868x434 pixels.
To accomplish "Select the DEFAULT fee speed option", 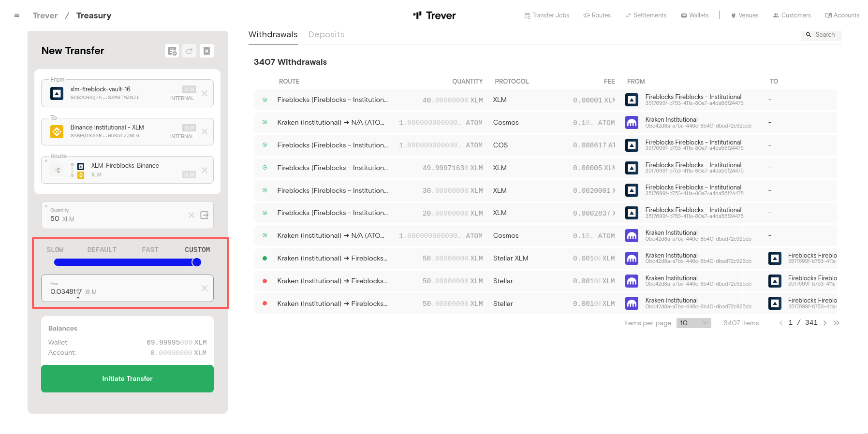I will [x=102, y=249].
